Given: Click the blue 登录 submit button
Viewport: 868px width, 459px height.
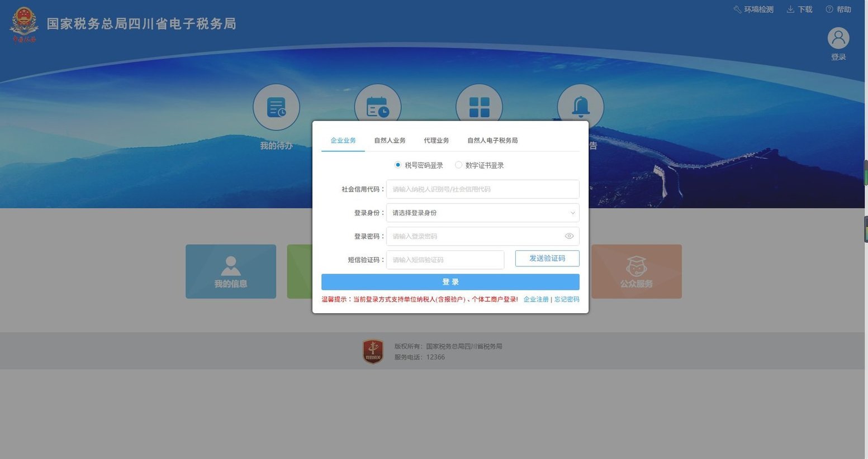Looking at the screenshot, I should tap(450, 282).
